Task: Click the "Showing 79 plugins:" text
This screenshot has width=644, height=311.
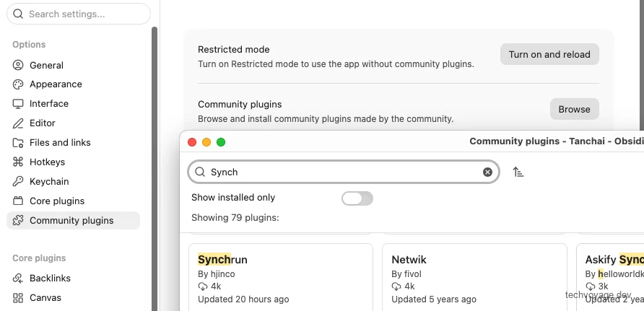Action: [x=235, y=217]
